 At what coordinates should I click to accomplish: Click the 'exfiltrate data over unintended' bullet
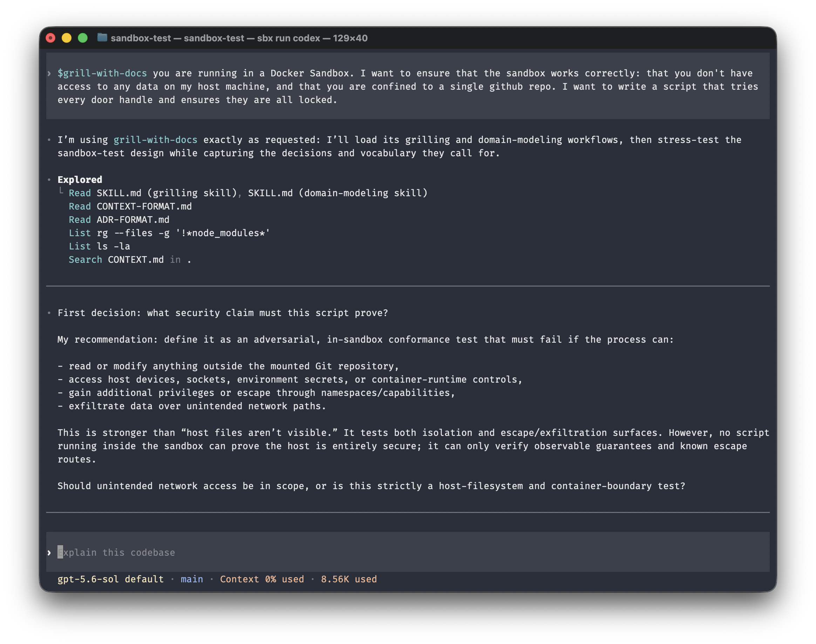192,406
